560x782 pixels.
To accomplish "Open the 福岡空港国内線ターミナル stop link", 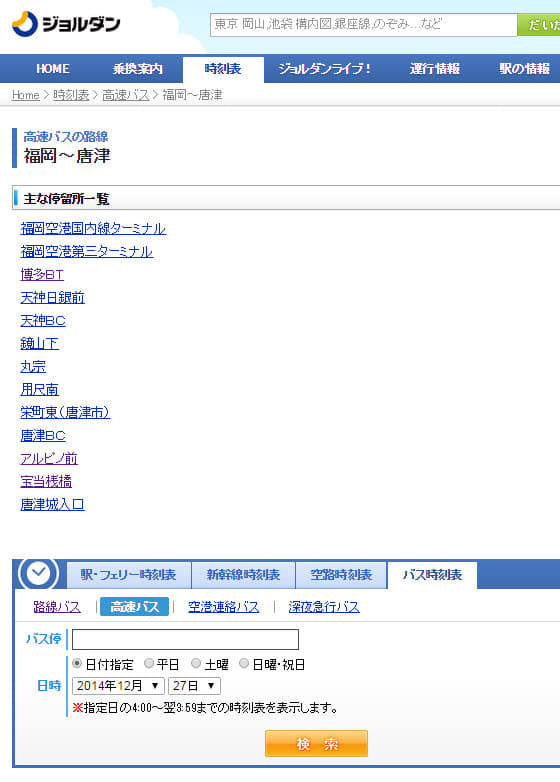I will tap(93, 228).
